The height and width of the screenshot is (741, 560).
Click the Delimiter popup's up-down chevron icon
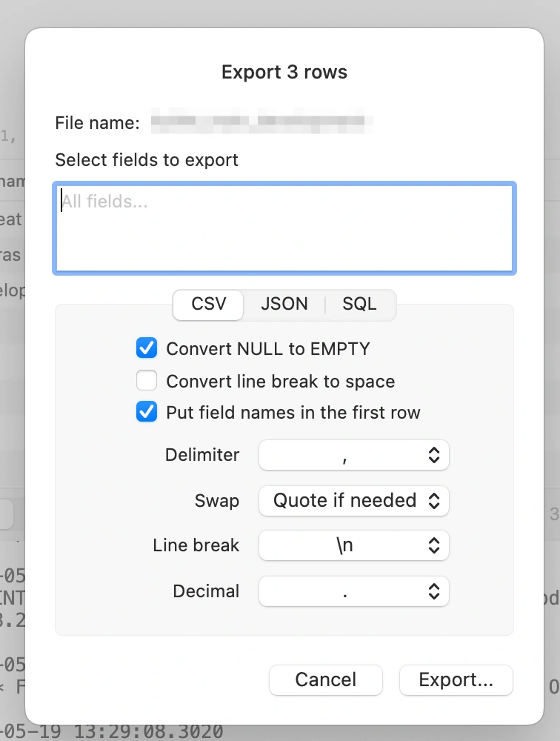click(x=434, y=455)
